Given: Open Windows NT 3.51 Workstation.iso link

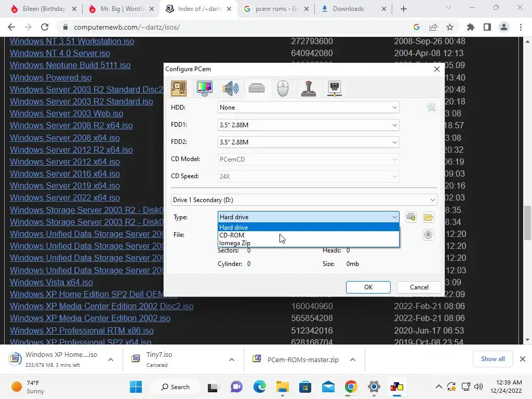Looking at the screenshot, I should point(72,42).
